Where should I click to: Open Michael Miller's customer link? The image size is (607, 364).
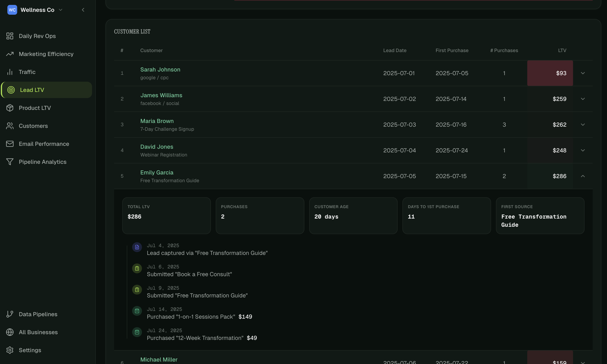[x=159, y=360]
